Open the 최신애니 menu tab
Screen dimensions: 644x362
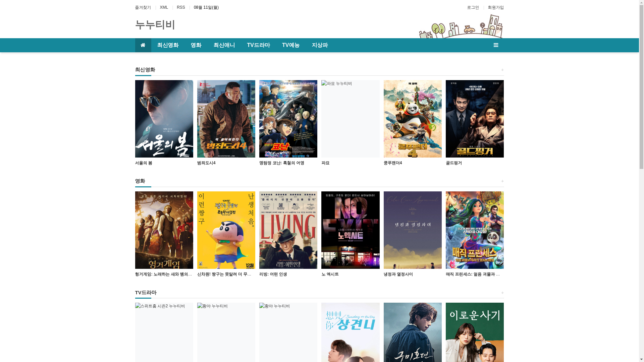point(224,45)
